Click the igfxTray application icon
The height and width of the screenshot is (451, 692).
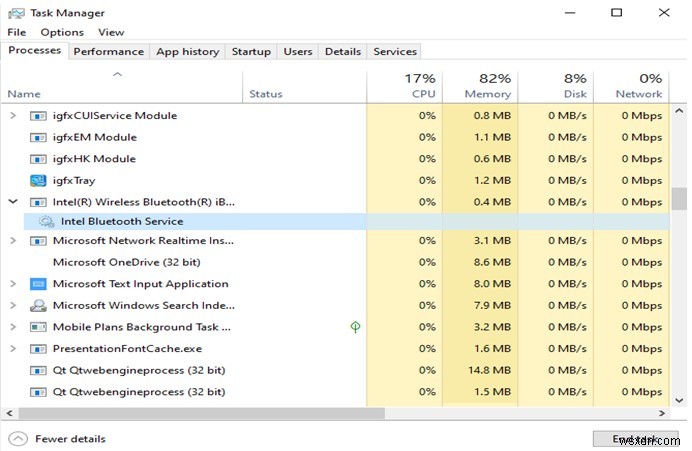[x=38, y=180]
